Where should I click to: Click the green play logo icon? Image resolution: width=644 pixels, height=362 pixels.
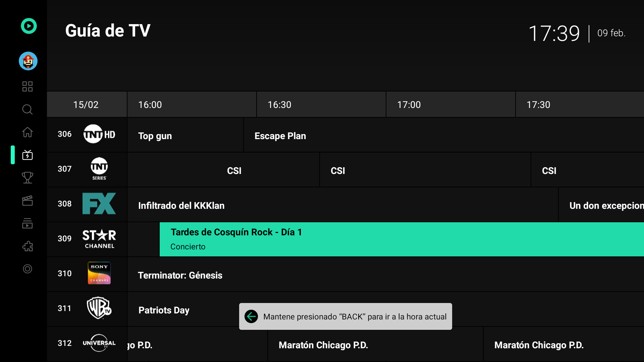tap(29, 26)
